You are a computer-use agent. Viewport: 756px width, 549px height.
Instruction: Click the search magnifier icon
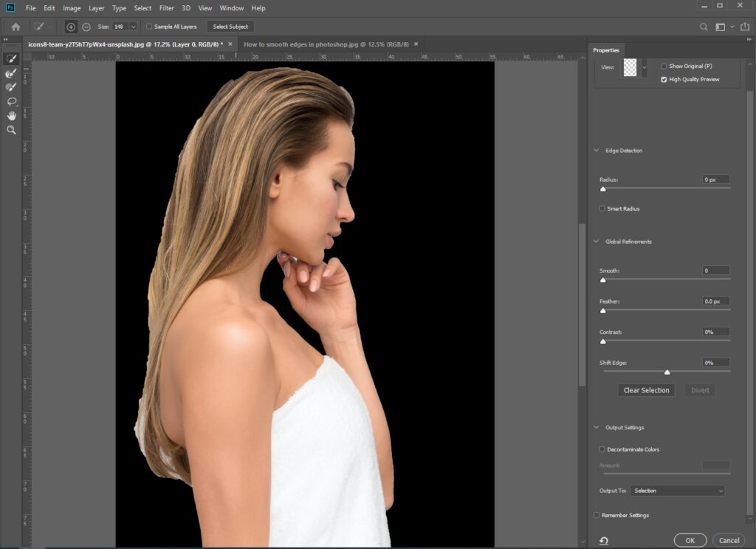point(704,27)
